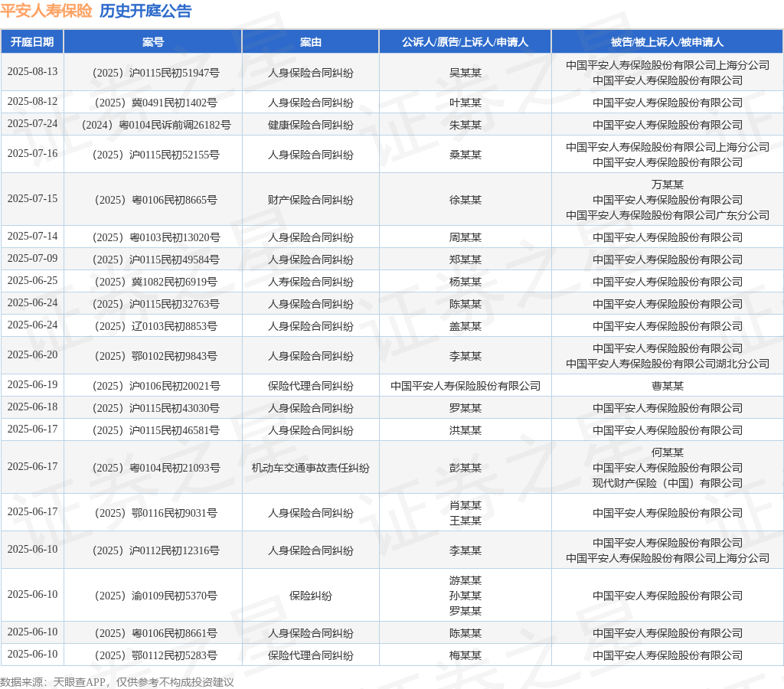Click plaintiff 朱某某

[465, 125]
